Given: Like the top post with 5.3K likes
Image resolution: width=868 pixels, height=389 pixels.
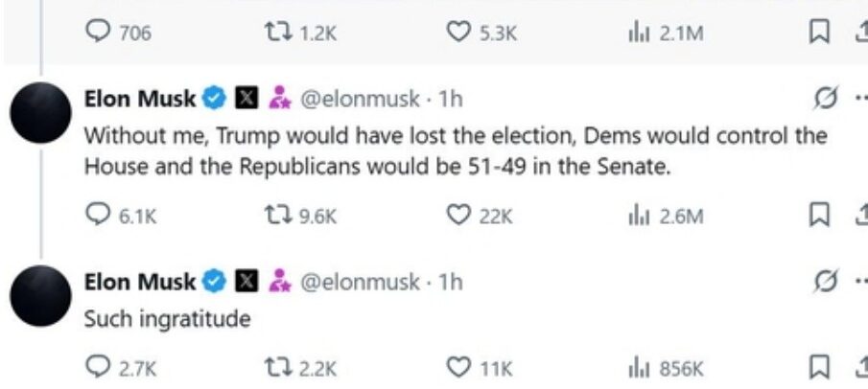Looking at the screenshot, I should pyautogui.click(x=459, y=33).
